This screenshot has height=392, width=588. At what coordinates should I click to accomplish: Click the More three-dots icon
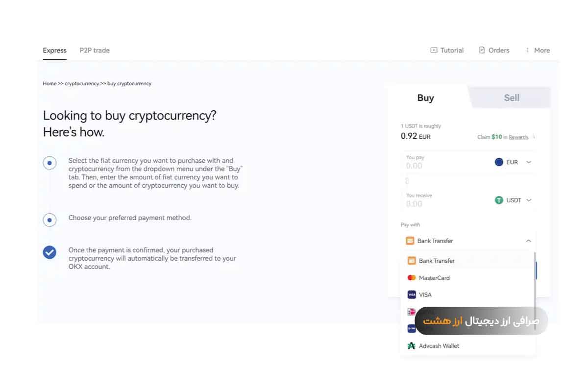click(527, 50)
